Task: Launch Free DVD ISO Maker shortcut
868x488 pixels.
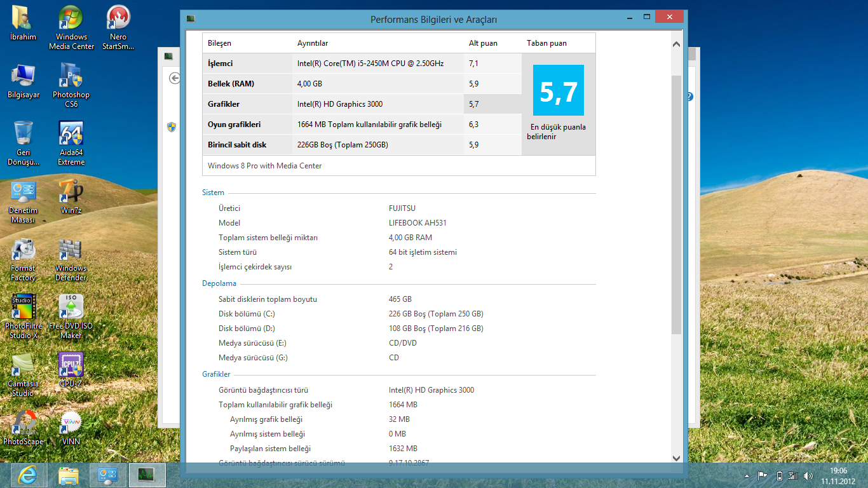Action: pos(71,317)
